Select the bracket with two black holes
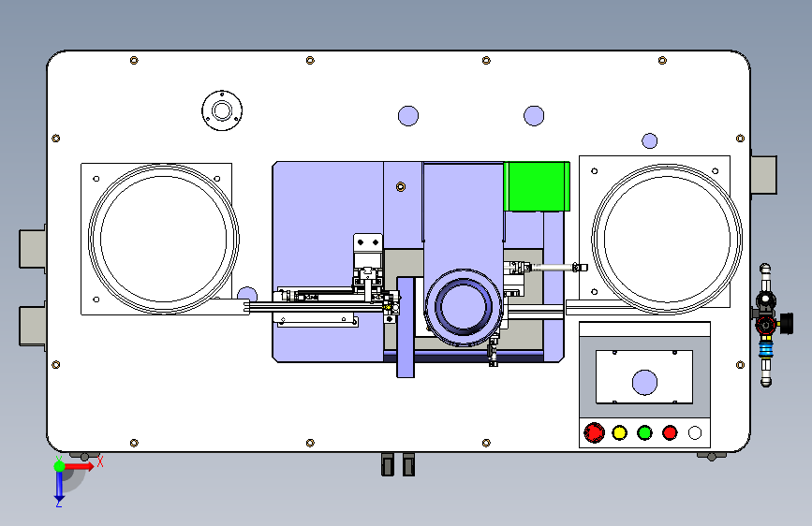812x526 pixels. [x=368, y=242]
